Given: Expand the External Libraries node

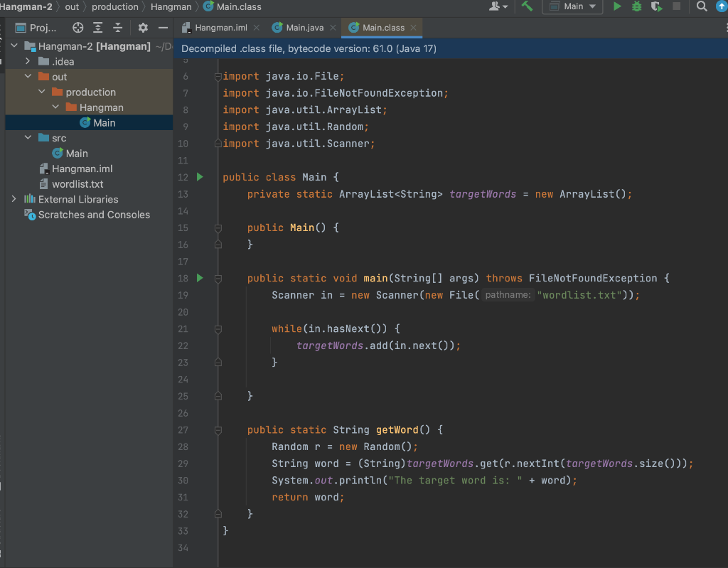Looking at the screenshot, I should point(14,200).
